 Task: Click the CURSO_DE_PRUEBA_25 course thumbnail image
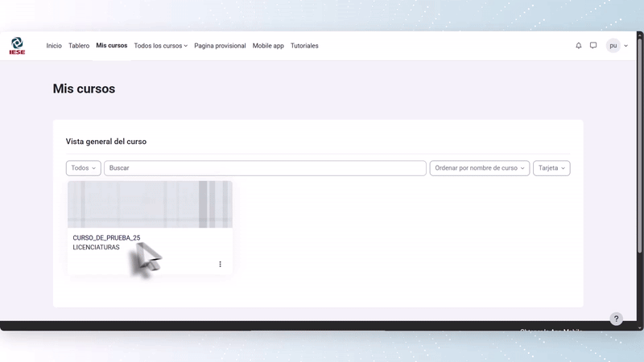click(x=150, y=204)
